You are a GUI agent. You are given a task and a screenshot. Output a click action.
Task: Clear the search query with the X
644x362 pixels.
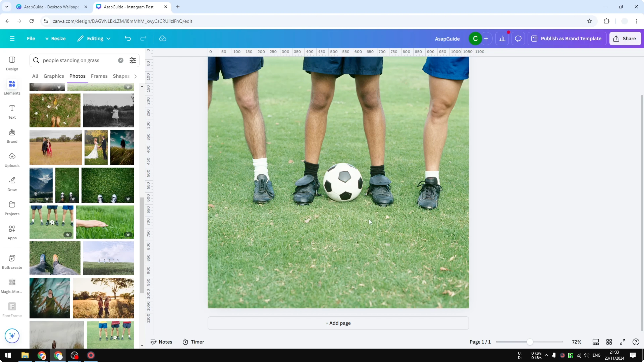pos(121,60)
